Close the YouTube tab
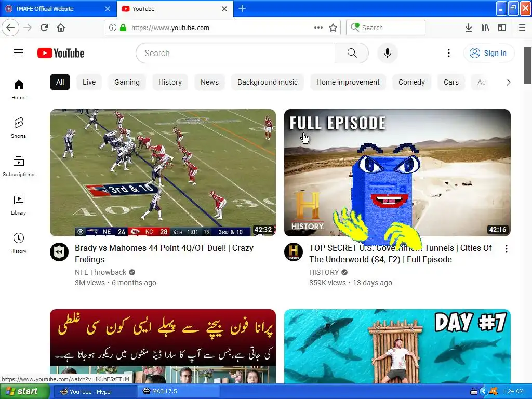 click(x=224, y=9)
